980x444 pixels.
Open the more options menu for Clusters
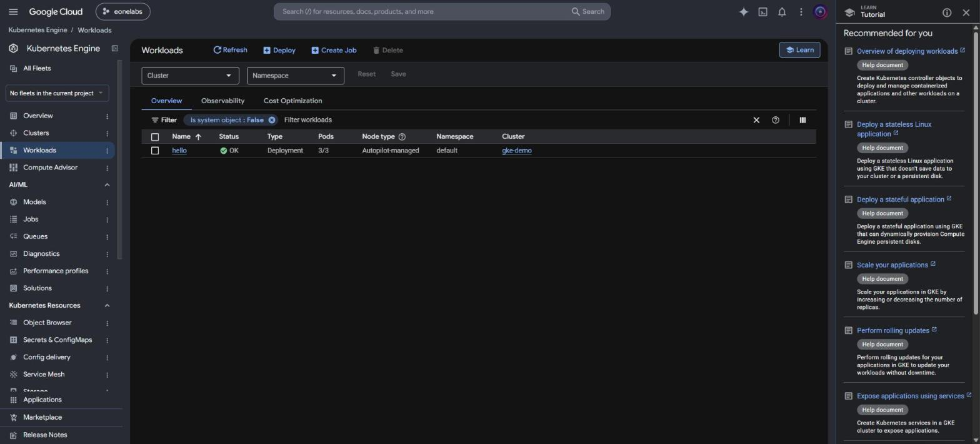click(x=107, y=133)
